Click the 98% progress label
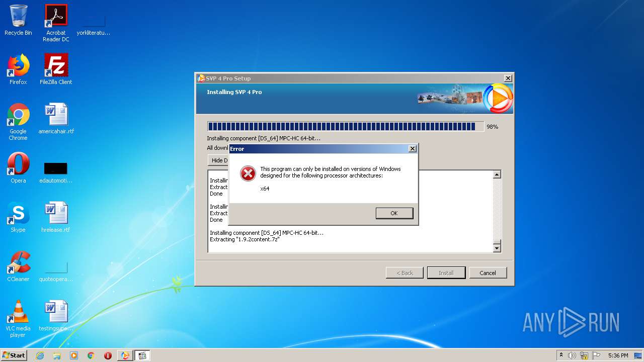The height and width of the screenshot is (362, 644). point(492,127)
